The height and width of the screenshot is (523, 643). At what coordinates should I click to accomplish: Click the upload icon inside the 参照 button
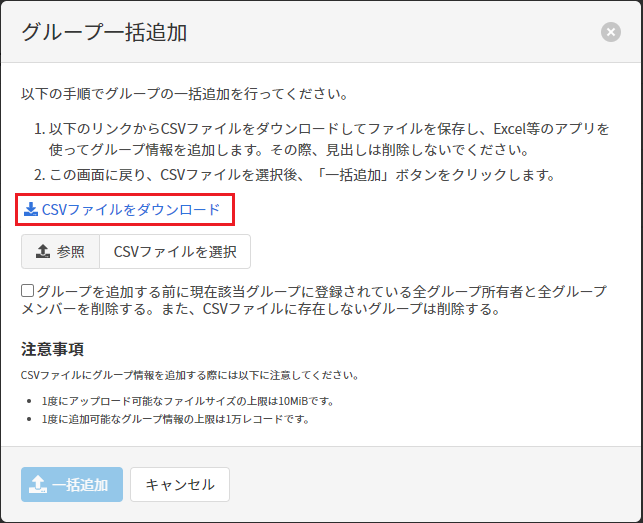[43, 252]
